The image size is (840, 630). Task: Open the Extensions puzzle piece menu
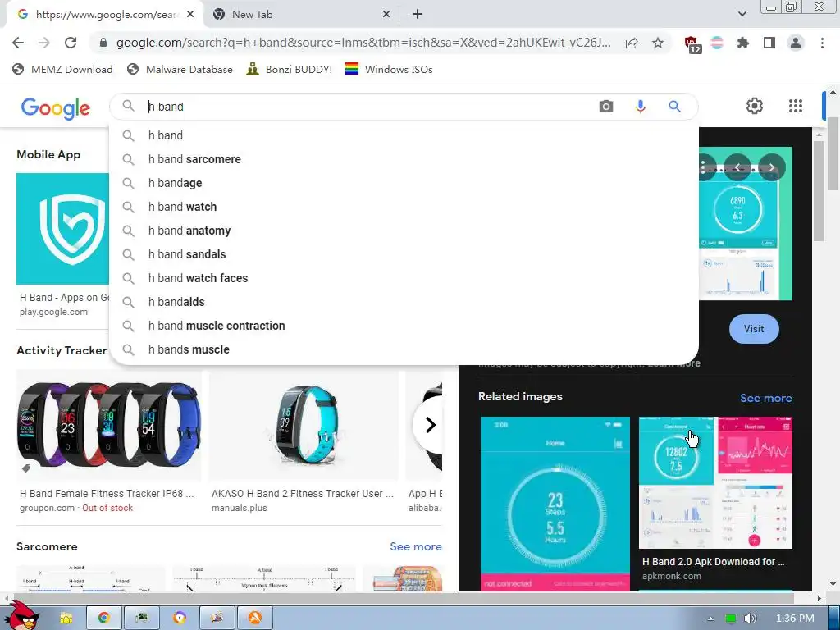coord(743,43)
